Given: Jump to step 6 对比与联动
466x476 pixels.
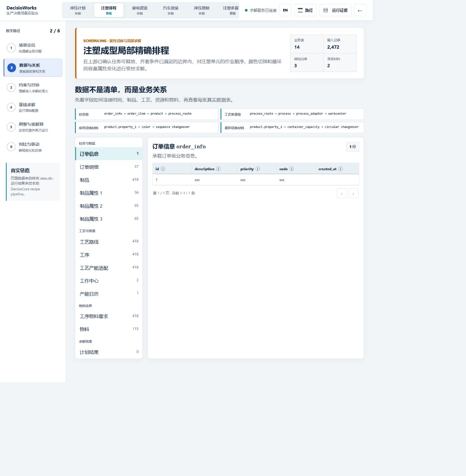Looking at the screenshot, I should click(x=33, y=147).
